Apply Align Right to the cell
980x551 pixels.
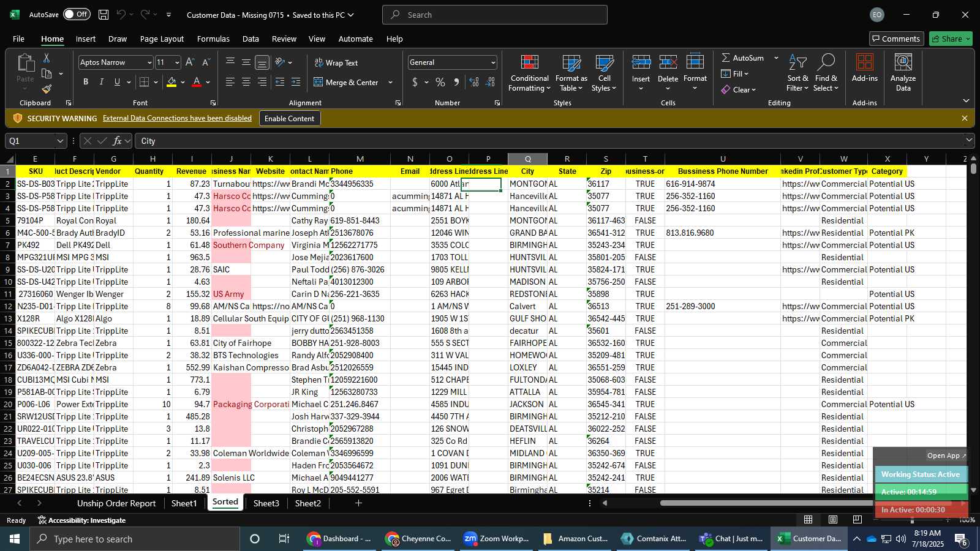262,82
